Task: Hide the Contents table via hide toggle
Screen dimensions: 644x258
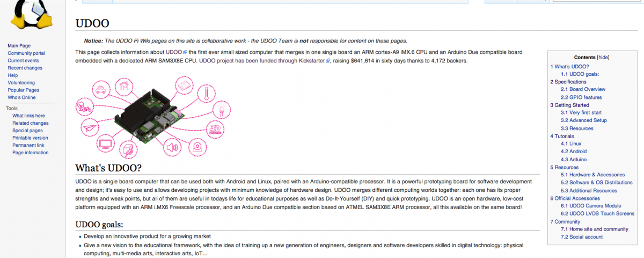Action: (x=603, y=57)
